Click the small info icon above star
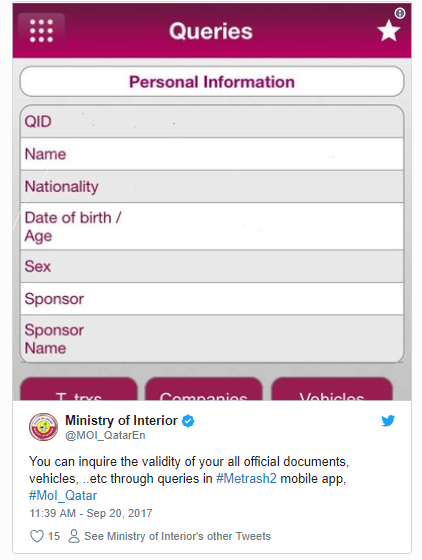The image size is (422, 560). tap(400, 14)
